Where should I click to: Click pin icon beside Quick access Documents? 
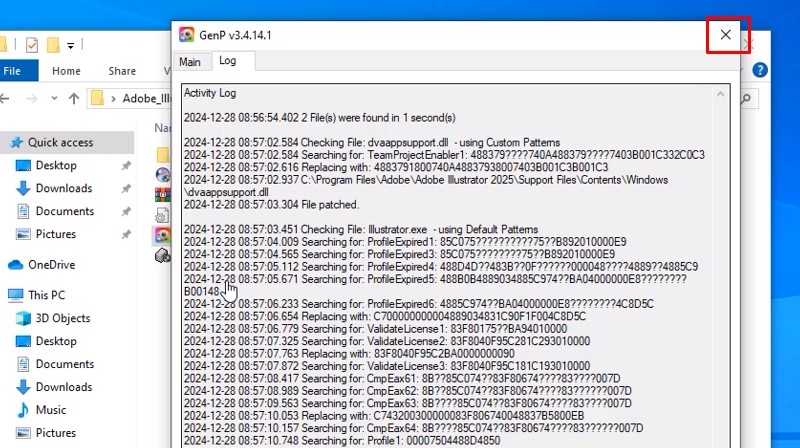point(125,212)
